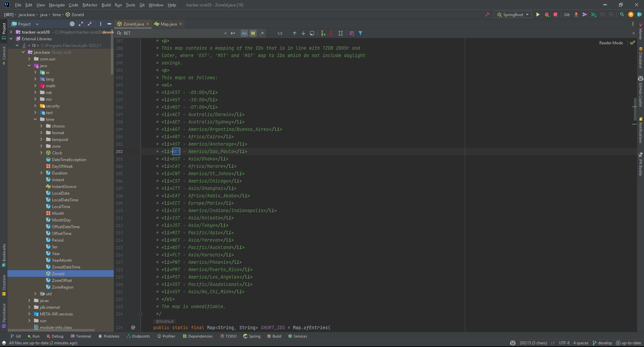Open Search Everywhere magnifier icon
The width and height of the screenshot is (644, 347).
(x=622, y=15)
